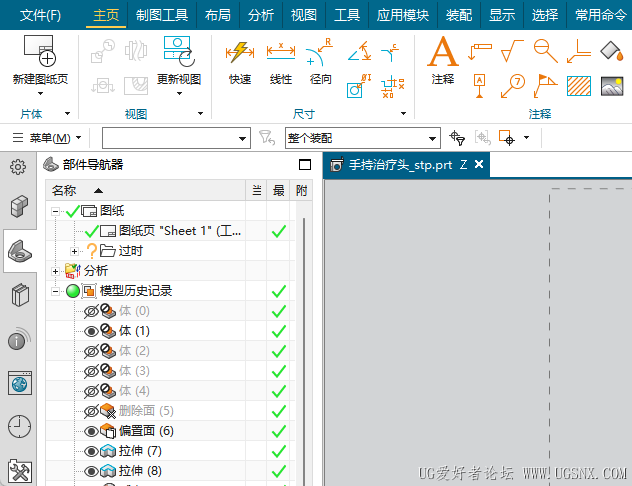Open the navigator settings gear icon

pos(18,166)
